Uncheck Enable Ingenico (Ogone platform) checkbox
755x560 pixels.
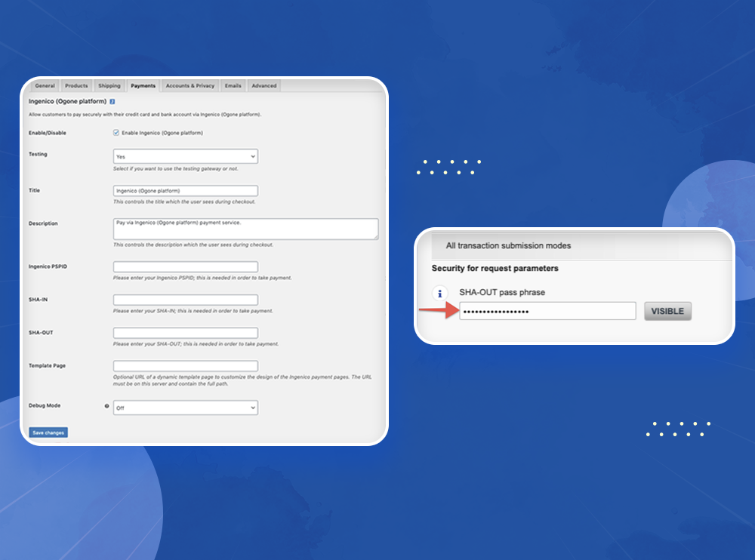116,133
